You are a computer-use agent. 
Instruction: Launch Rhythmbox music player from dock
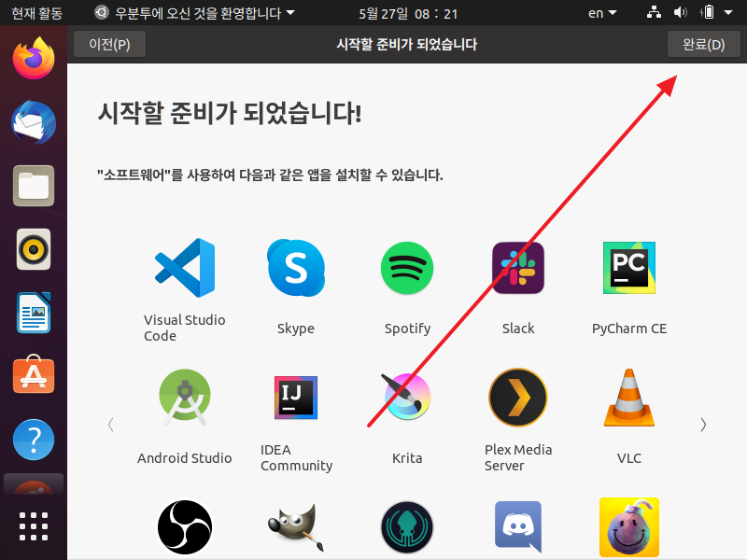[34, 249]
